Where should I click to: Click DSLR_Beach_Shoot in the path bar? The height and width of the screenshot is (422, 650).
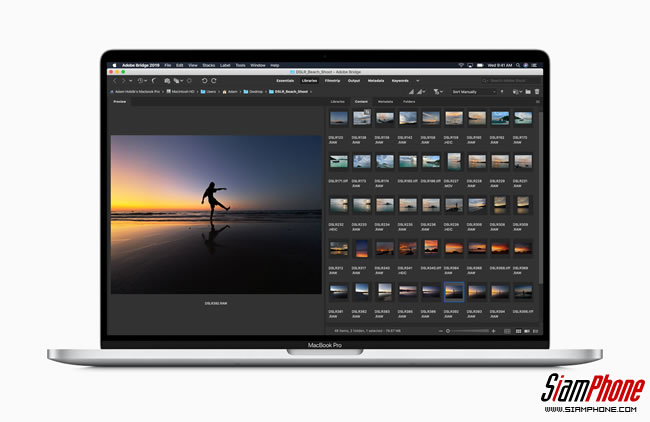[x=289, y=92]
